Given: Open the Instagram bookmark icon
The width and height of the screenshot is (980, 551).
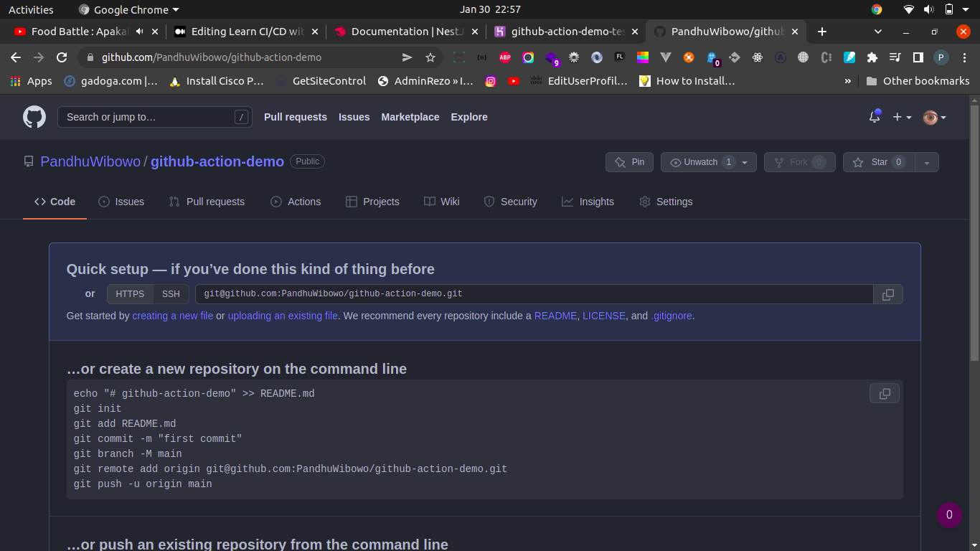Looking at the screenshot, I should tap(491, 81).
